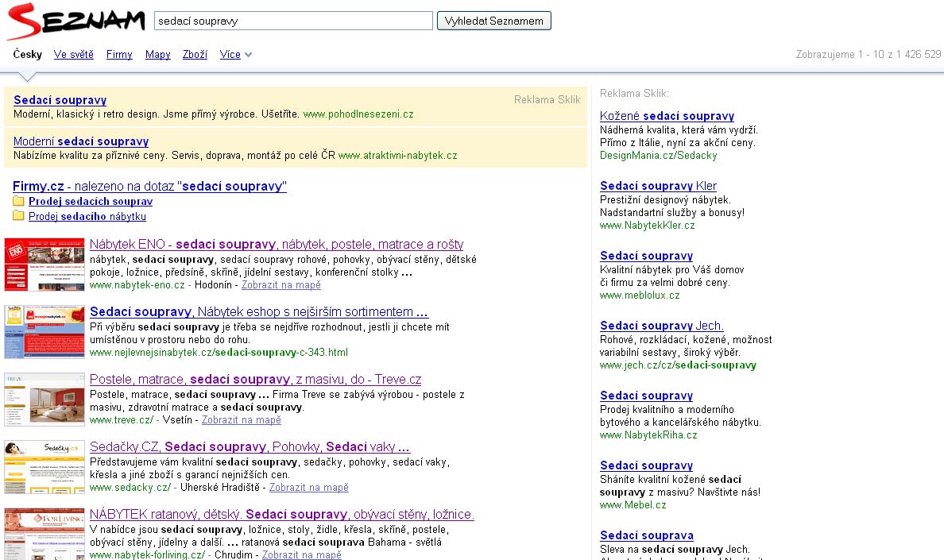Select the 'Česky' search tab
This screenshot has height=560, width=944.
click(28, 54)
